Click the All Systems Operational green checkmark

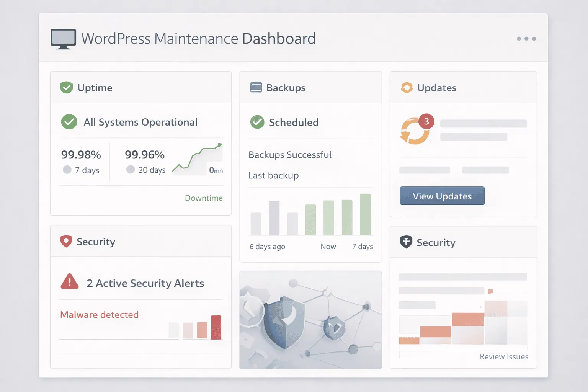point(69,122)
